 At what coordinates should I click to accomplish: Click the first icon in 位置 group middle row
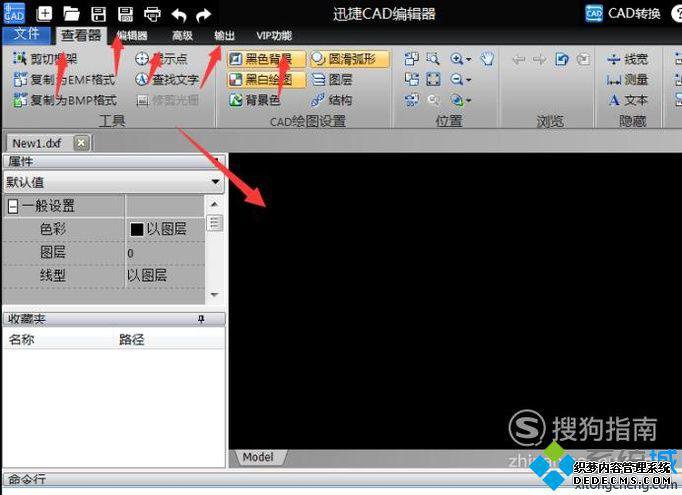click(411, 79)
